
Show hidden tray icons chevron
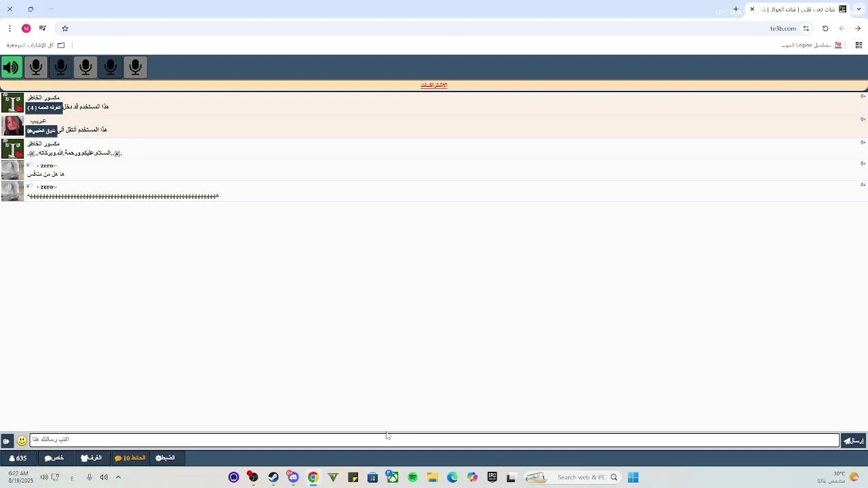tap(118, 477)
